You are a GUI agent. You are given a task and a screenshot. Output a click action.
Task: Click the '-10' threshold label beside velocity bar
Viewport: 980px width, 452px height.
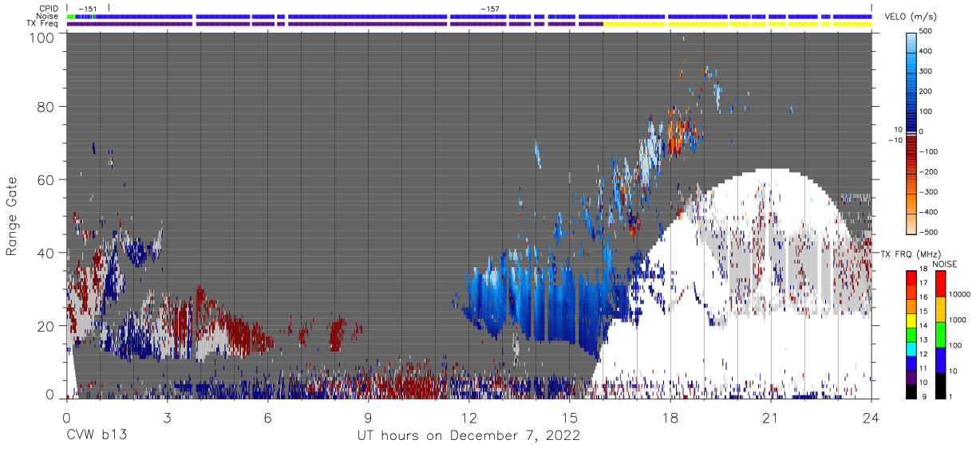click(895, 140)
